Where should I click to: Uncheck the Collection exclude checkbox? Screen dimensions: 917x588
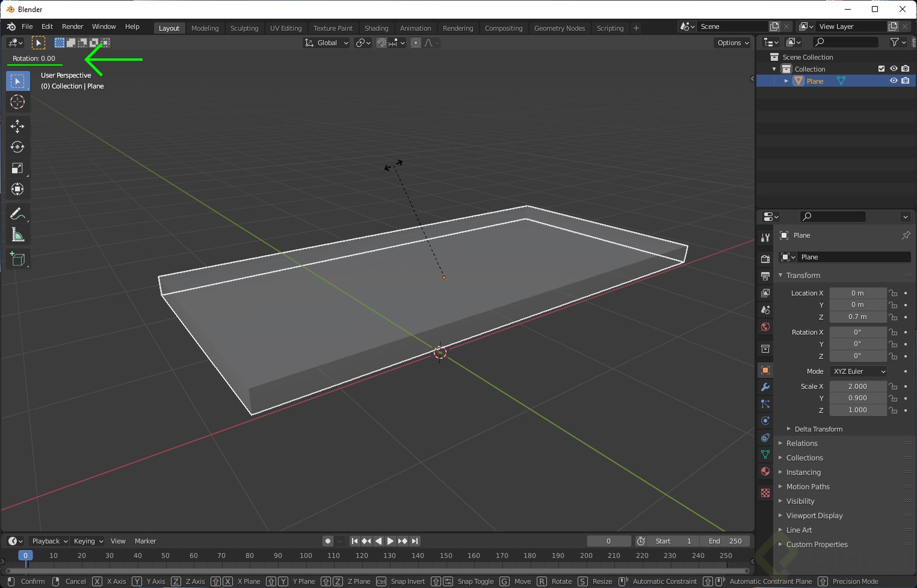coord(881,69)
